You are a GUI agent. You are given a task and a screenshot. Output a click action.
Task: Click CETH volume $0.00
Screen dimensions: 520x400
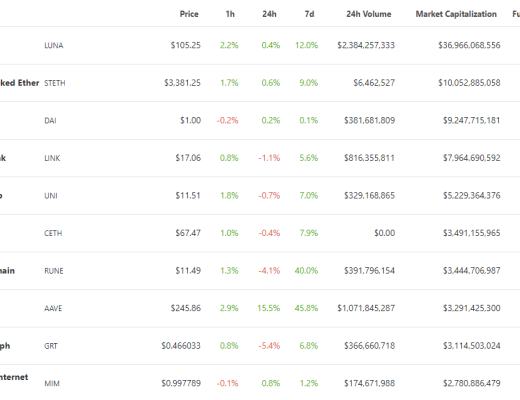coord(384,233)
